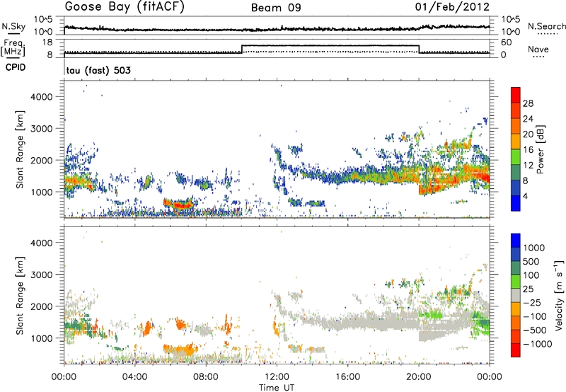Click the "500" label on Velocity colorbar
This screenshot has width=566, height=392.
(x=531, y=261)
